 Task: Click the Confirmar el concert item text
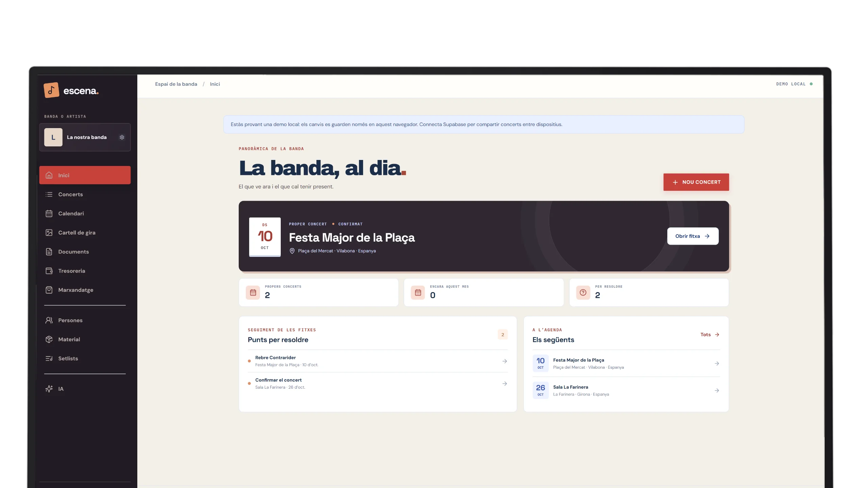click(x=278, y=380)
